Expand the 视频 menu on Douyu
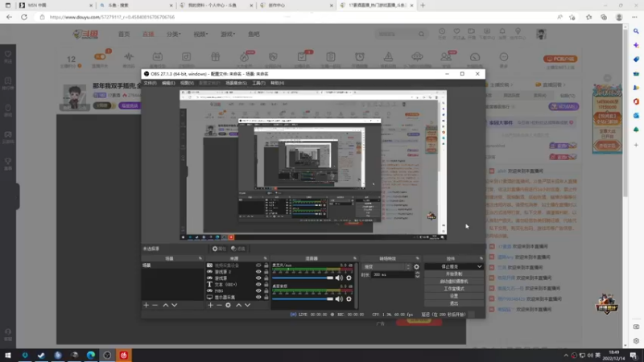This screenshot has height=362, width=644. click(200, 35)
